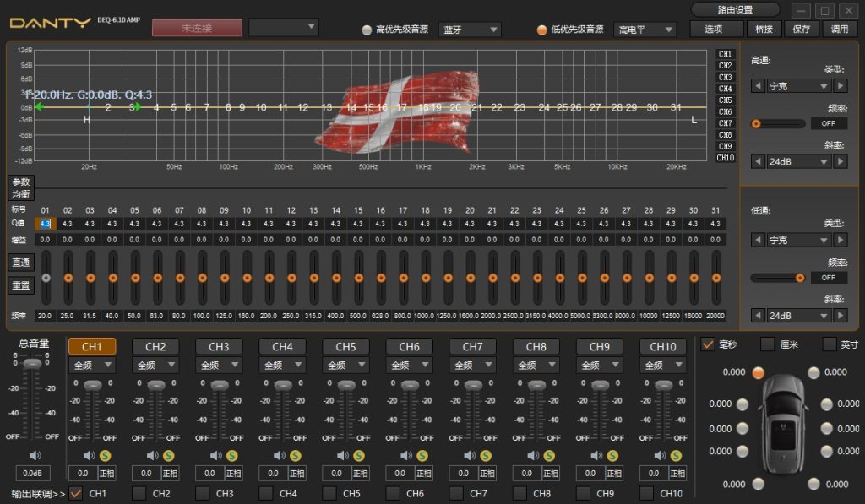Uncheck the 毫秒 delay unit checkbox
Image resolution: width=865 pixels, height=504 pixels.
click(708, 344)
